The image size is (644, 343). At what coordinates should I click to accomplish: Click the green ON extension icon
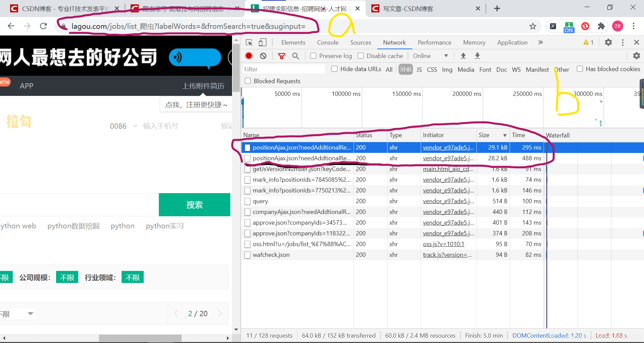click(x=569, y=27)
